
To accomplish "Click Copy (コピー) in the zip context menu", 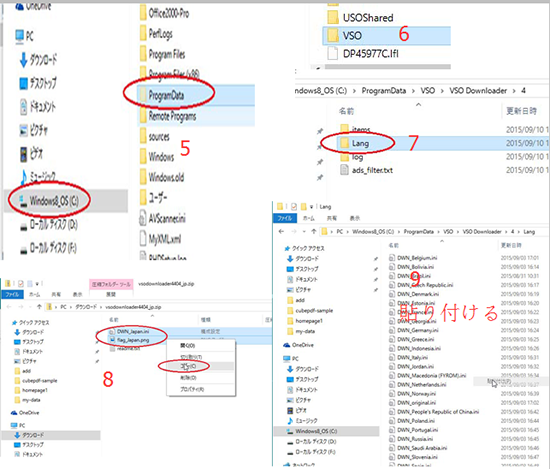I will point(189,366).
